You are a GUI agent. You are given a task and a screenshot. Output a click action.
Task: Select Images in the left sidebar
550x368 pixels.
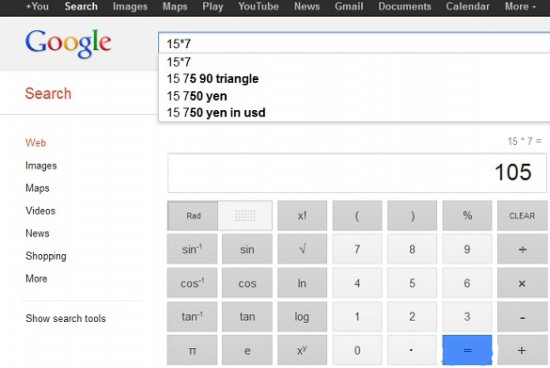coord(41,166)
